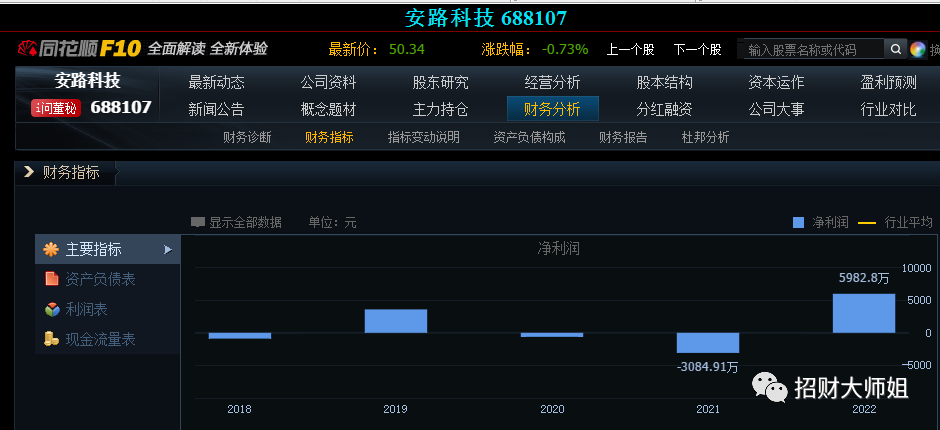Go to 下一个股 next stock
The height and width of the screenshot is (430, 940).
(x=697, y=49)
